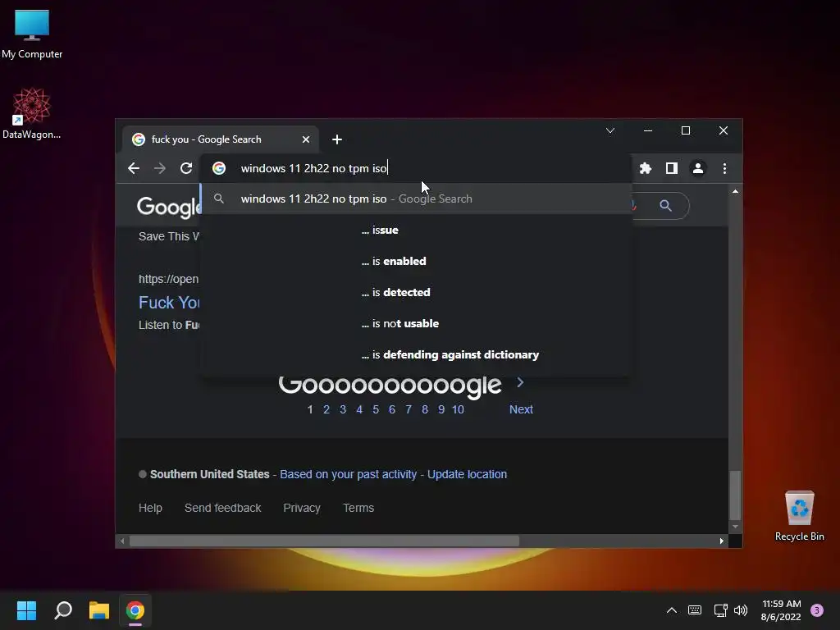Image resolution: width=840 pixels, height=630 pixels.
Task: Go back with Chrome's back arrow
Action: tap(134, 168)
